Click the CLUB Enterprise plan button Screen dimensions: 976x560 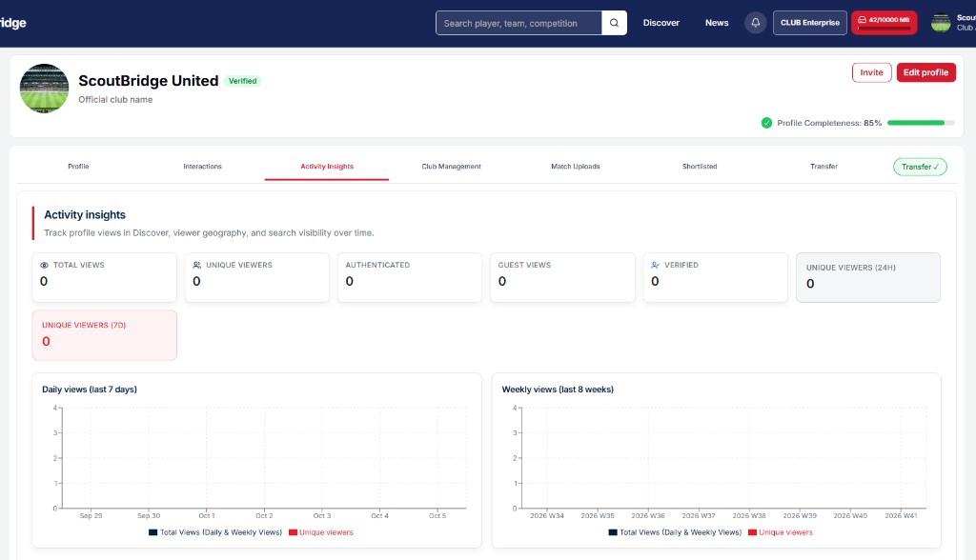(x=810, y=23)
